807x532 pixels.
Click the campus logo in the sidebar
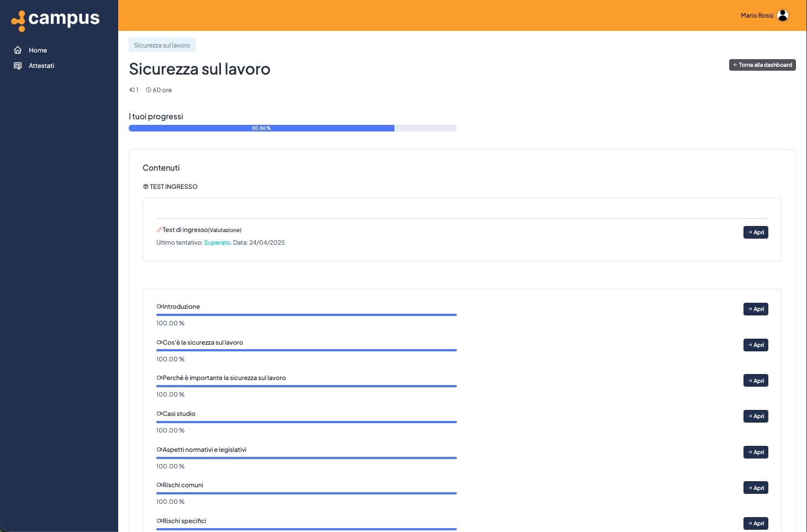click(55, 19)
